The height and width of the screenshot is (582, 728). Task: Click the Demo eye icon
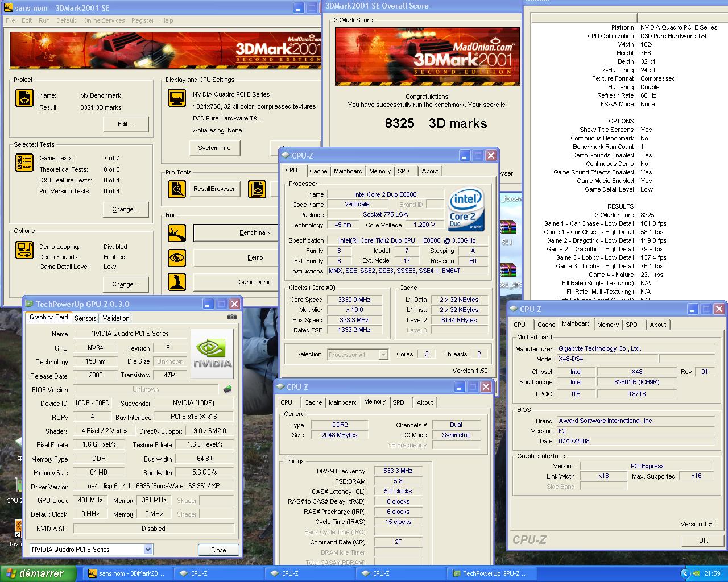click(x=177, y=257)
